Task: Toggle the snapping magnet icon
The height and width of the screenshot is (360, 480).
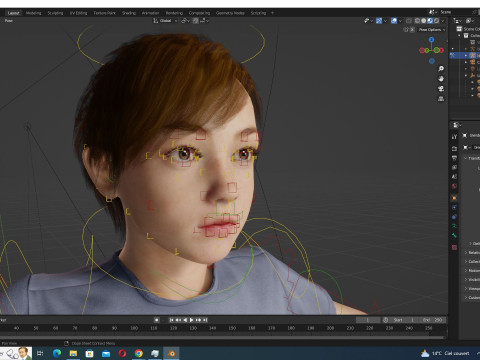Action: pos(196,21)
